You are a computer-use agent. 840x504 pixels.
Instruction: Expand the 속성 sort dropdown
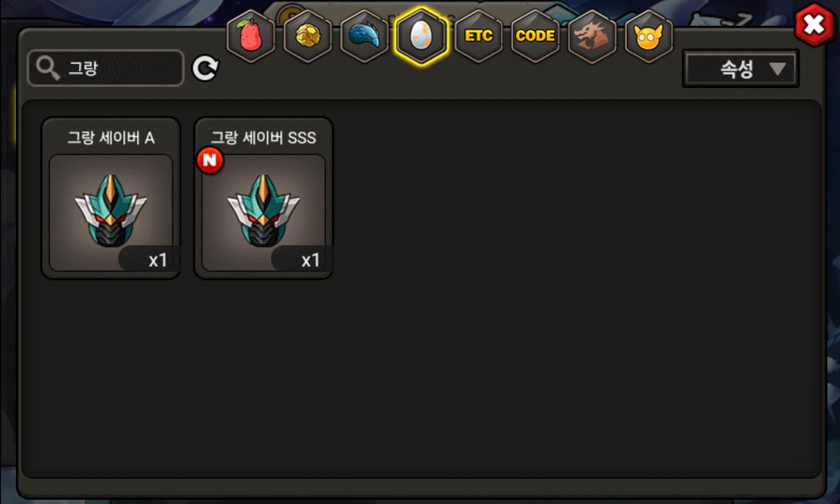(x=740, y=69)
